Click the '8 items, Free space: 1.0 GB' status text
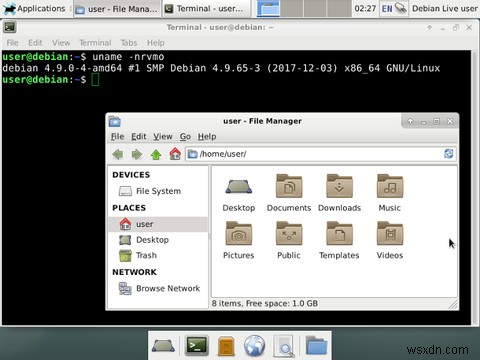 pos(265,303)
